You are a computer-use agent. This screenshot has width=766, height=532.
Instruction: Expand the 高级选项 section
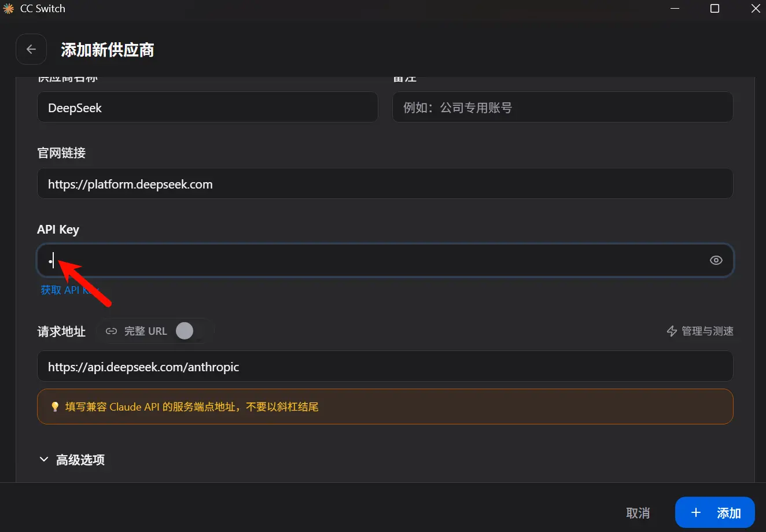[71, 460]
